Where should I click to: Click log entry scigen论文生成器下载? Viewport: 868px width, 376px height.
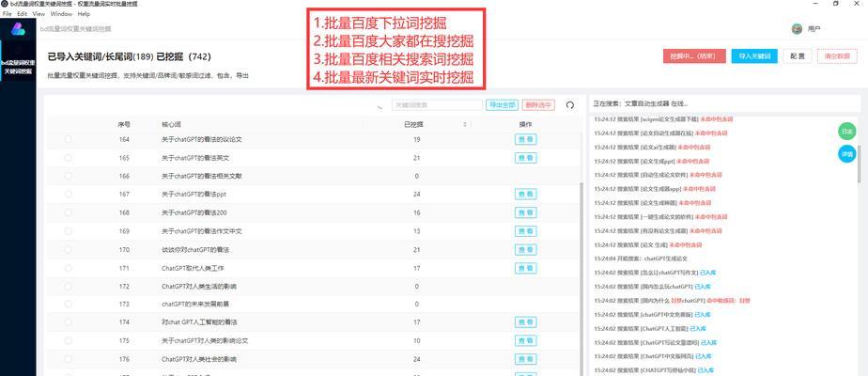[x=661, y=119]
